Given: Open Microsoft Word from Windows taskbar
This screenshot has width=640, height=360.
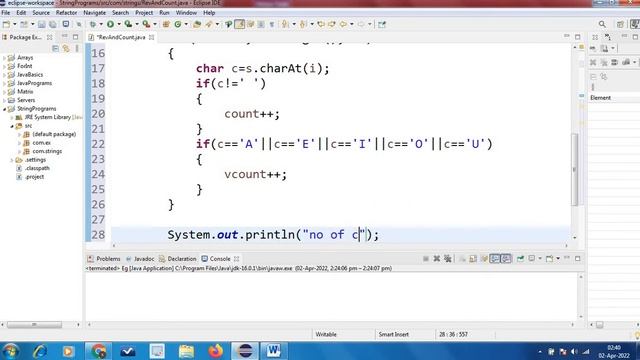Looking at the screenshot, I should pos(273,351).
